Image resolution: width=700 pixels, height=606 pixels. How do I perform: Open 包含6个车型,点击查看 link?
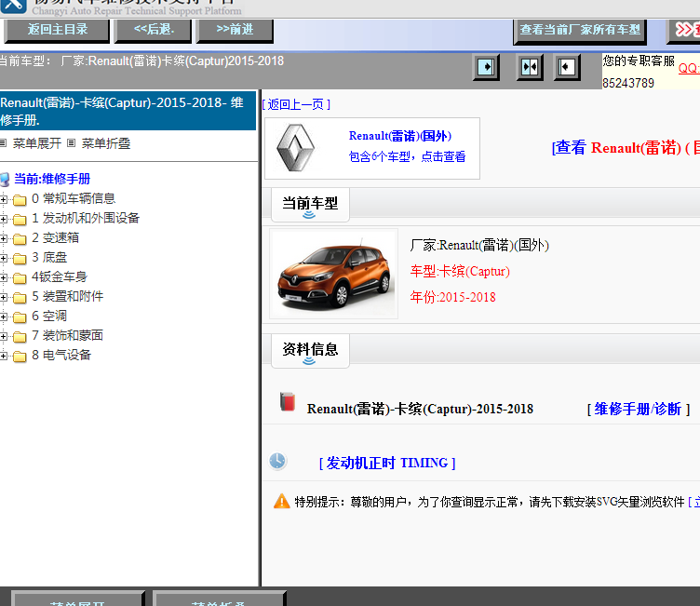407,156
